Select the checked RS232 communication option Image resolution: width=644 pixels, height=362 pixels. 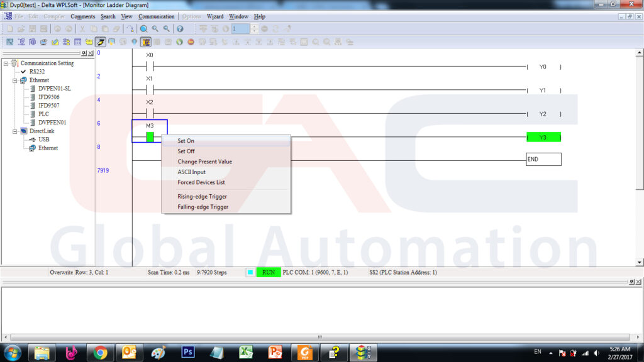pyautogui.click(x=36, y=72)
